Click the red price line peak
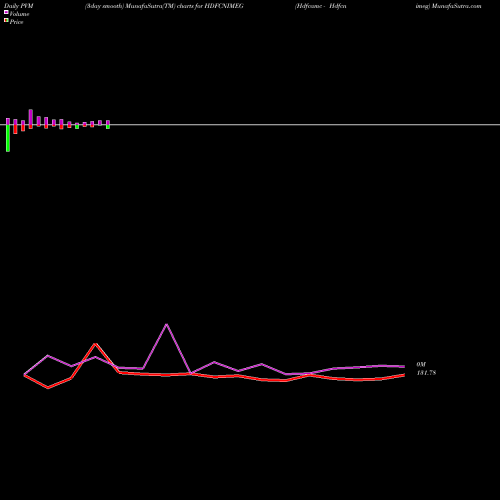This screenshot has height=500, width=500. (x=95, y=344)
